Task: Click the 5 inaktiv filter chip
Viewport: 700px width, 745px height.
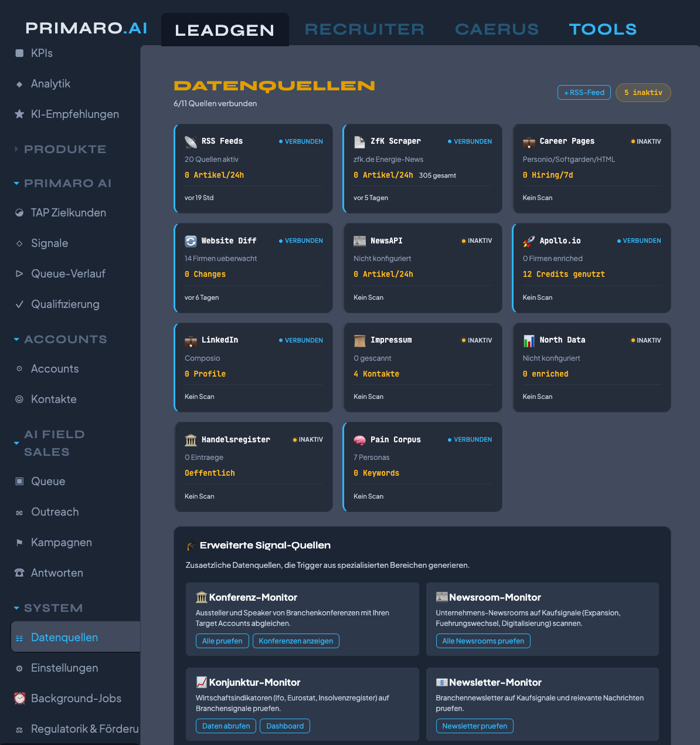Action: [x=643, y=92]
